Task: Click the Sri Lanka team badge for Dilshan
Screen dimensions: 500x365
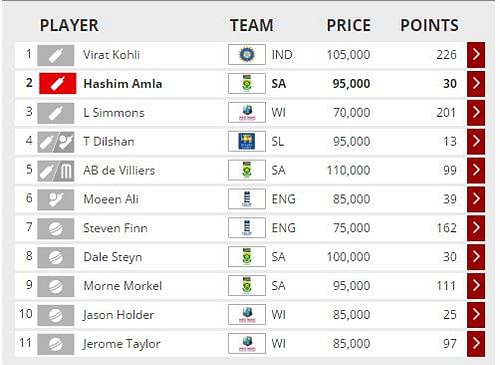Action: [x=247, y=141]
